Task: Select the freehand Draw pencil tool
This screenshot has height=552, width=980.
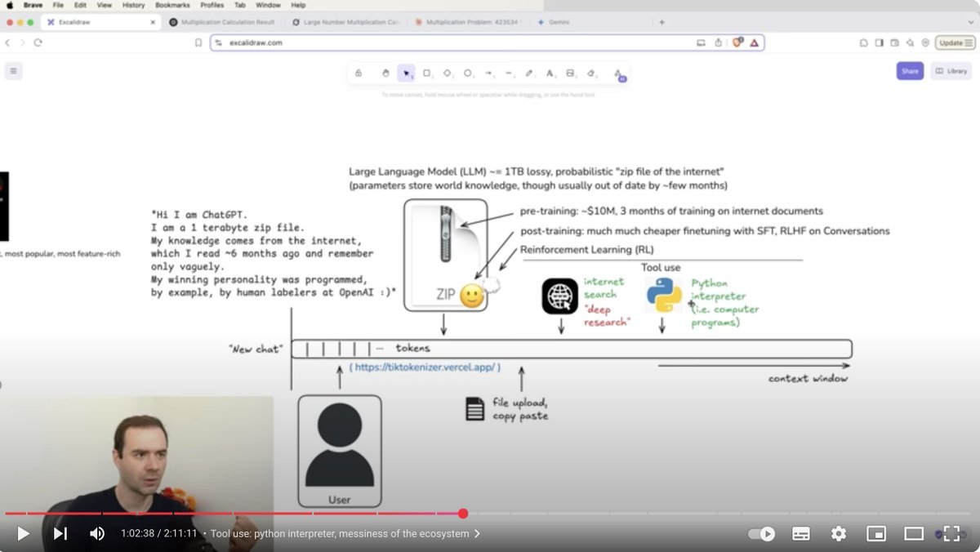Action: [x=529, y=73]
